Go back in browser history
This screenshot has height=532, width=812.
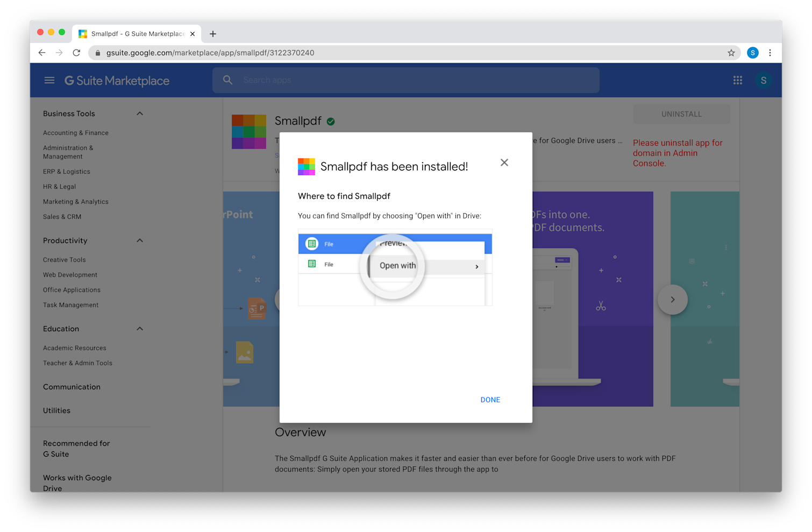click(x=42, y=53)
